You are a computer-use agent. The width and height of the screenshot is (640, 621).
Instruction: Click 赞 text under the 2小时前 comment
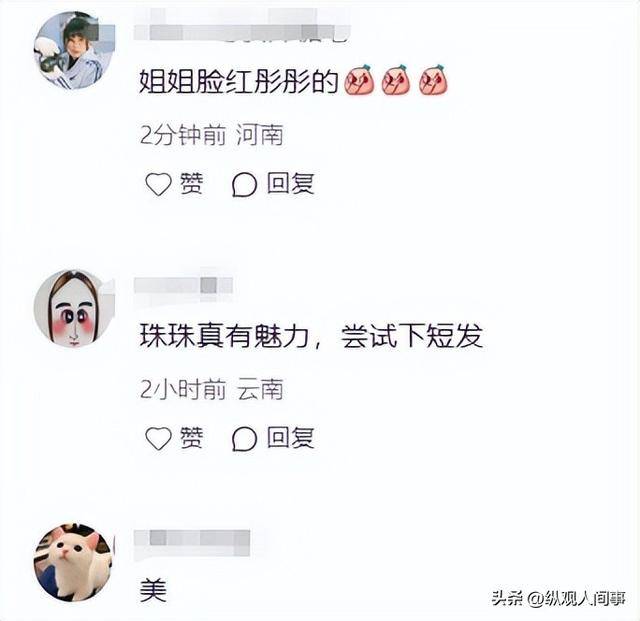point(191,438)
